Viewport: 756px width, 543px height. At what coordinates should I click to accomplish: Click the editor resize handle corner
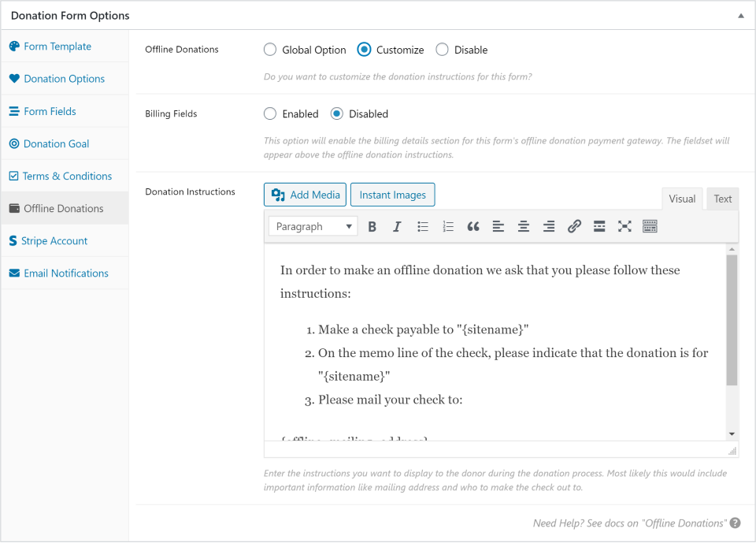(732, 451)
